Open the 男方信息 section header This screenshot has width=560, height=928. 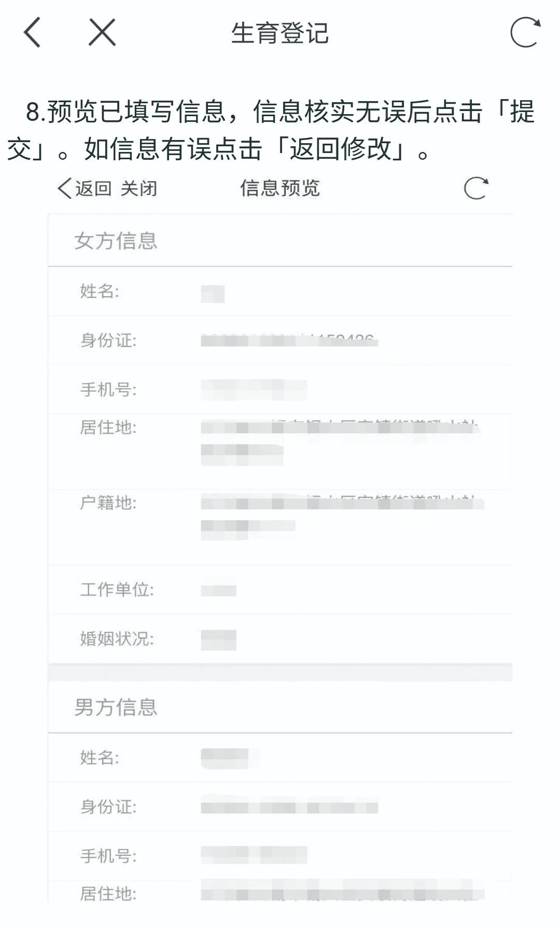click(280, 707)
